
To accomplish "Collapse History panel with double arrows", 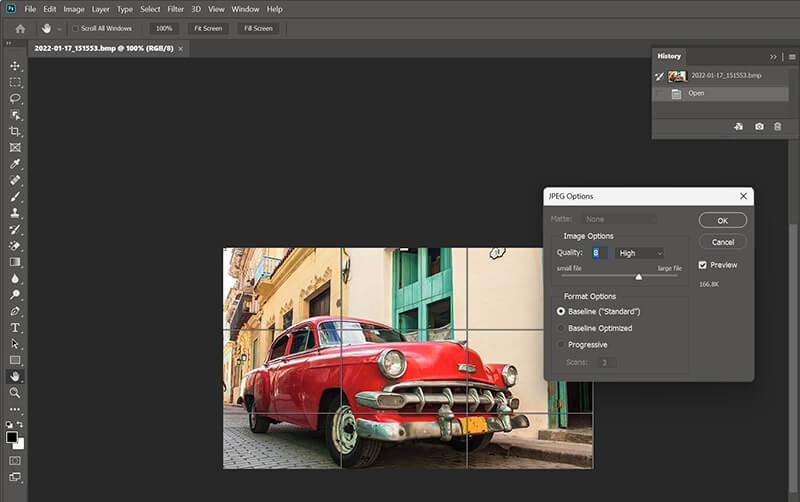I will point(773,57).
